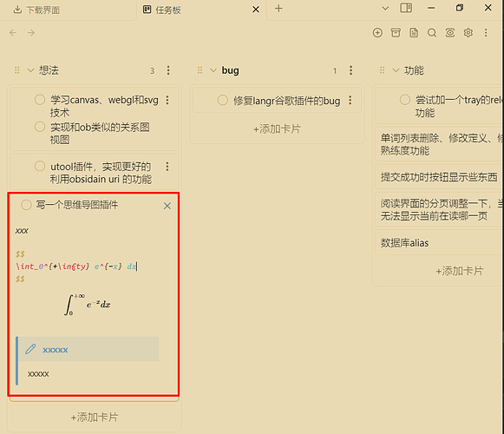504x434 pixels.
Task: Check the 学习canvas、webgl和svg task circle
Action: click(x=40, y=100)
